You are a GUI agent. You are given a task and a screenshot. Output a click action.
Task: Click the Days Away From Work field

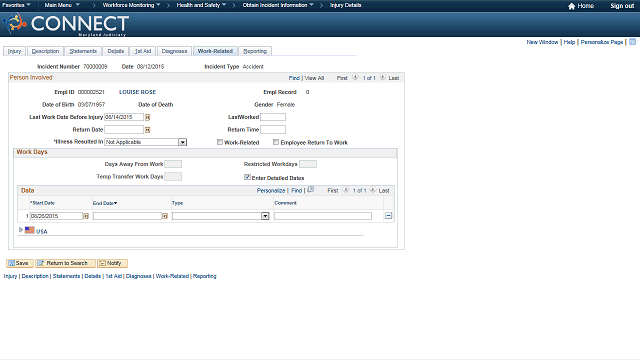pos(173,164)
